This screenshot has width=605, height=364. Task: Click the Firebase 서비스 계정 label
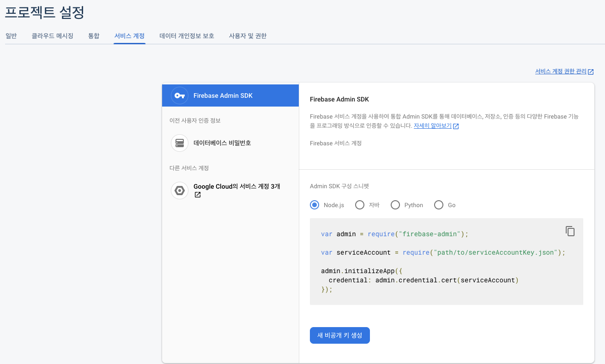coord(336,143)
